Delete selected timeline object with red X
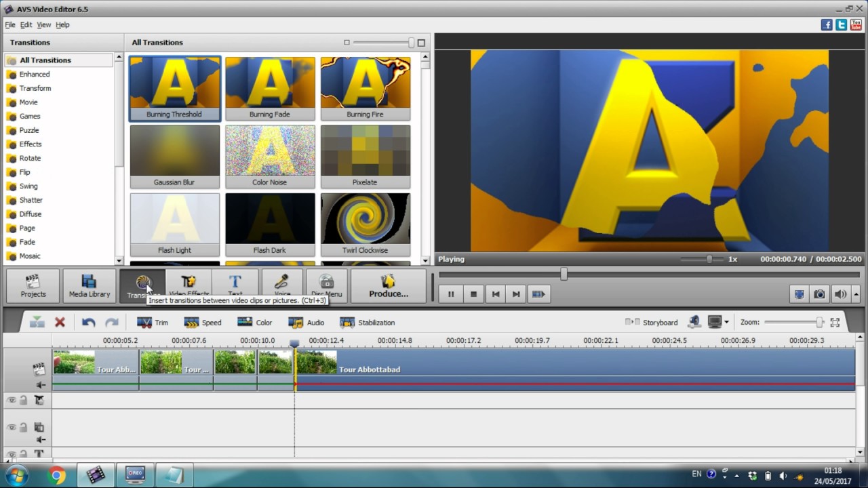This screenshot has height=488, width=868. tap(60, 323)
